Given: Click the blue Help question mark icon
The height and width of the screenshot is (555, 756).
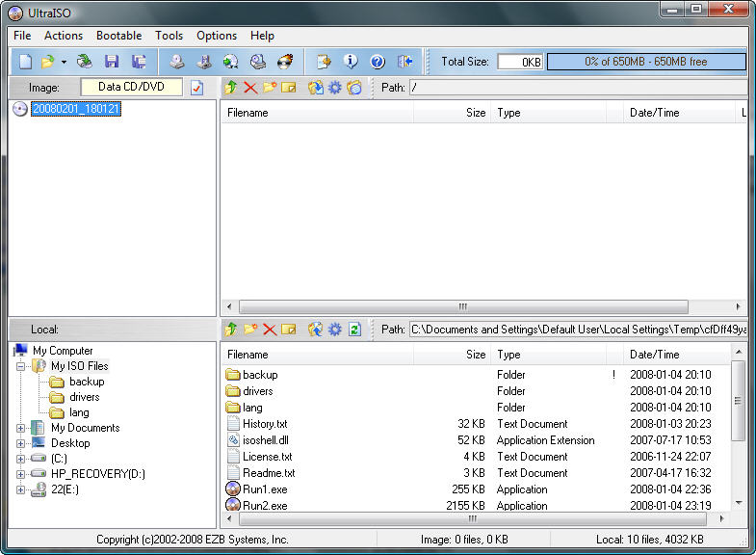Looking at the screenshot, I should pyautogui.click(x=378, y=62).
